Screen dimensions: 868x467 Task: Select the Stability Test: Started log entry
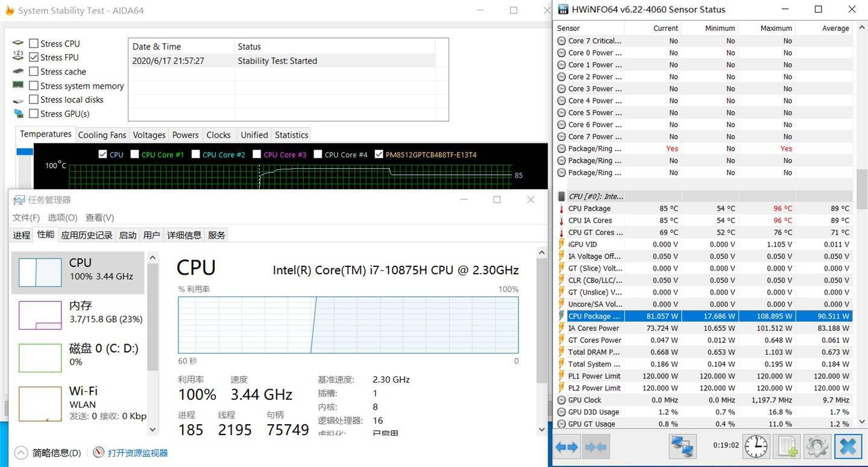tap(281, 61)
